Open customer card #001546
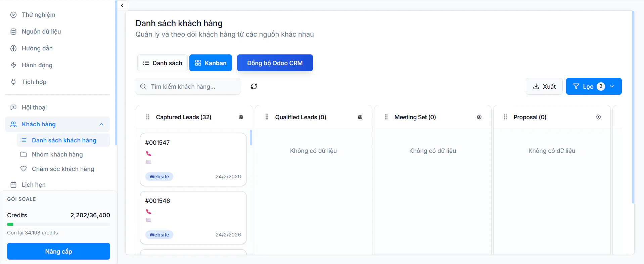Screen dimensions: 644x264 click(193, 218)
